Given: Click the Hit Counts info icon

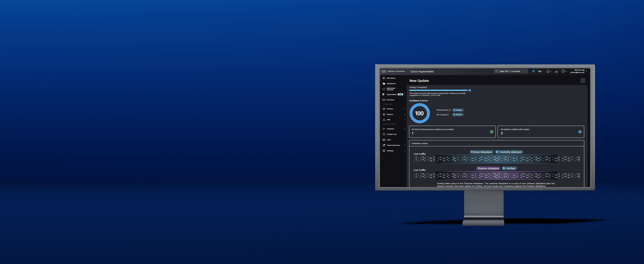Looking at the screenshot, I should [x=448, y=115].
